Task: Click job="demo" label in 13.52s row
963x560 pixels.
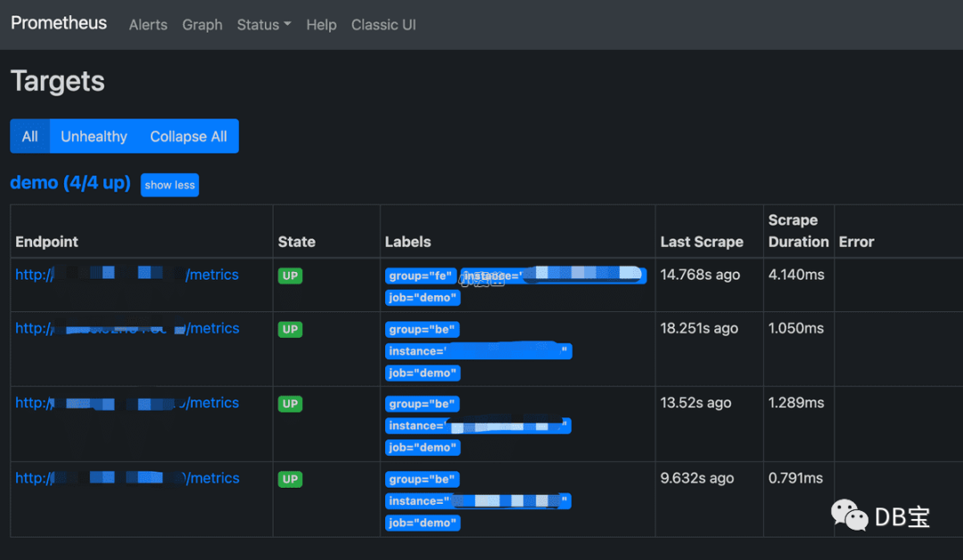Action: (423, 448)
